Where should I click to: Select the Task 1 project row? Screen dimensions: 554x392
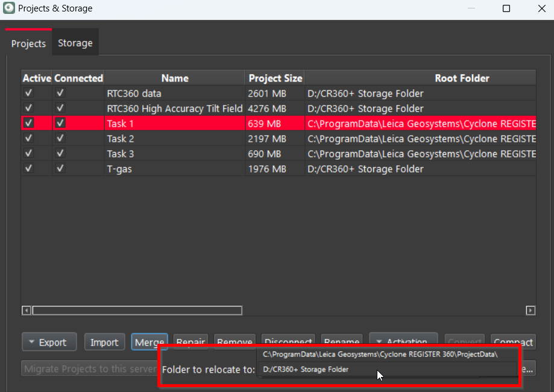pyautogui.click(x=175, y=124)
